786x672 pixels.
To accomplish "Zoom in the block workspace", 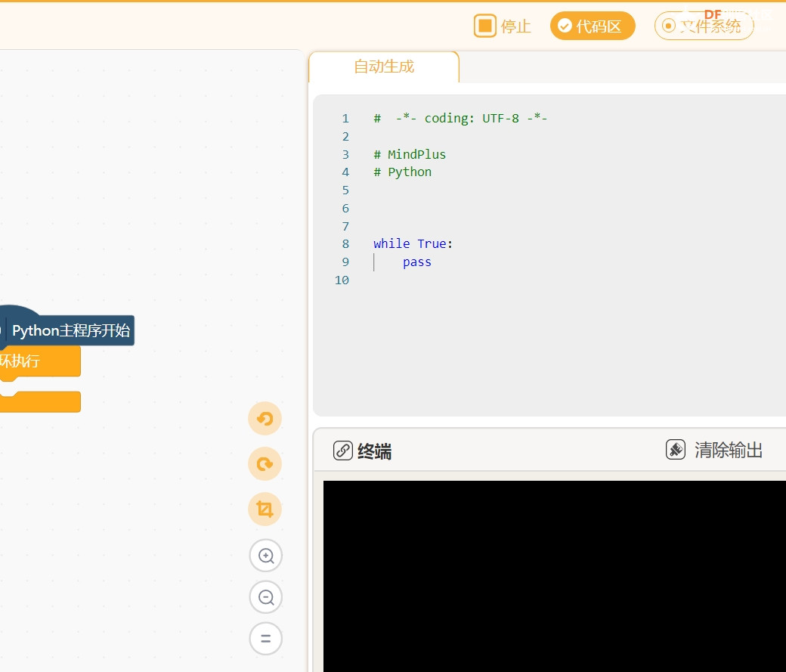I will click(266, 556).
